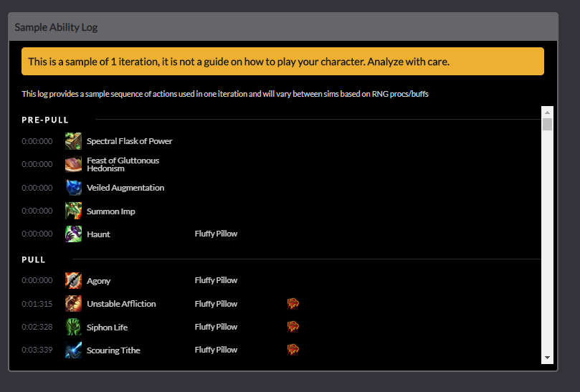Image resolution: width=580 pixels, height=392 pixels.
Task: Click the Unstable Affliction spell icon
Action: point(73,304)
